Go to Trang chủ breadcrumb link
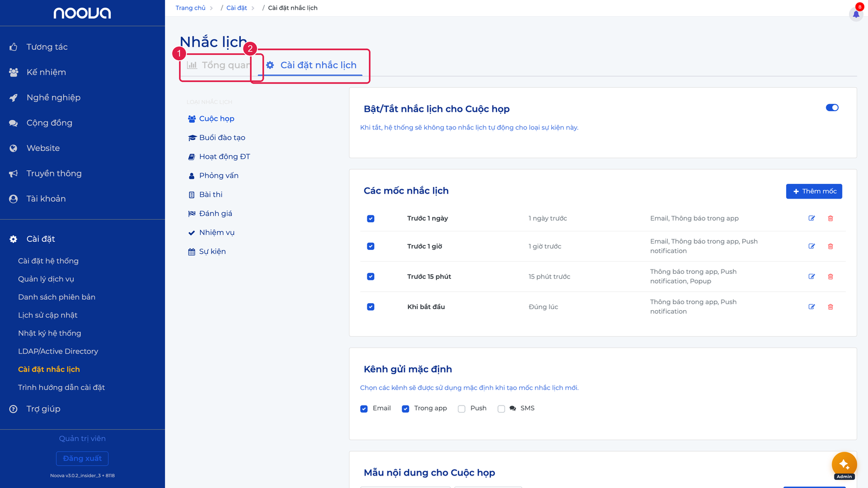The image size is (868, 488). pos(190,8)
